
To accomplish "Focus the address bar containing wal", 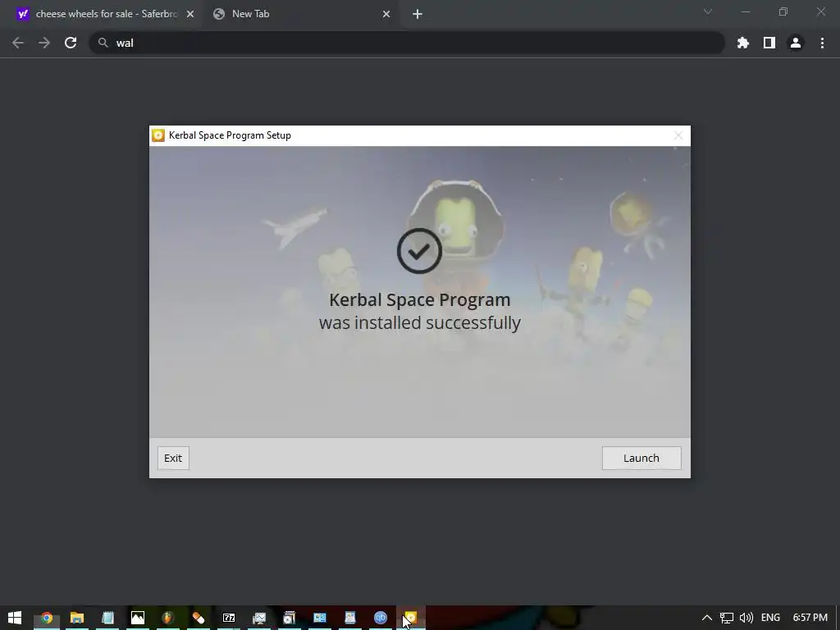I will (x=407, y=43).
